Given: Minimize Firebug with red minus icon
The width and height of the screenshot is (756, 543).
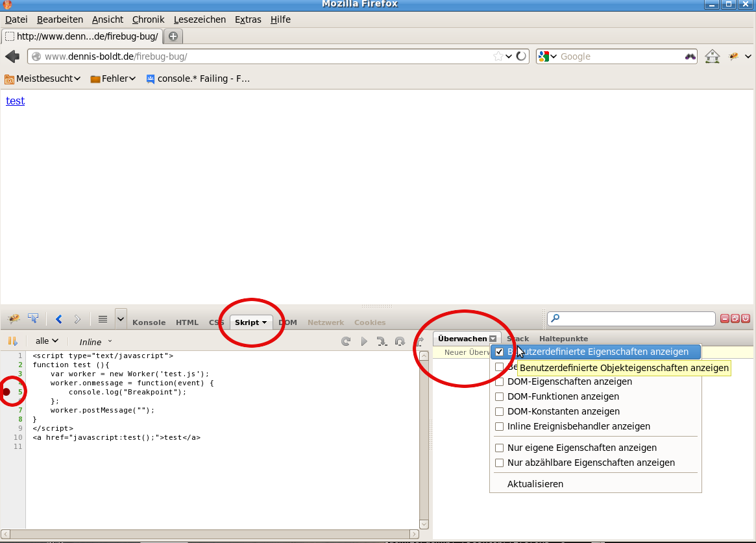Looking at the screenshot, I should [x=725, y=319].
